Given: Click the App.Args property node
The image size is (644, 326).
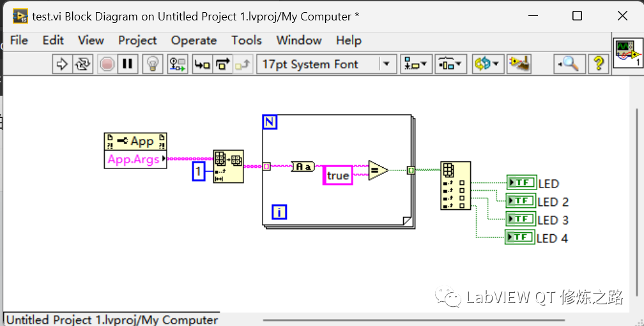Looking at the screenshot, I should [x=135, y=159].
